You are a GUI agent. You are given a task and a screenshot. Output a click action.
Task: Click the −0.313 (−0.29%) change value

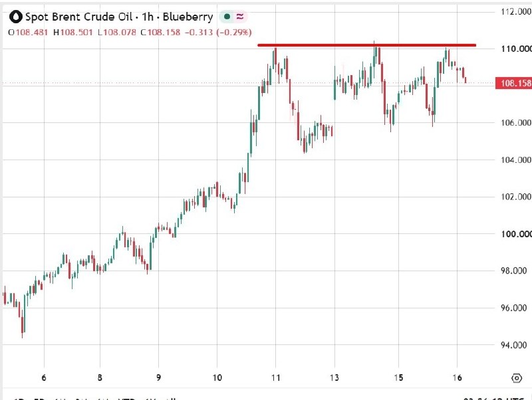click(x=218, y=33)
